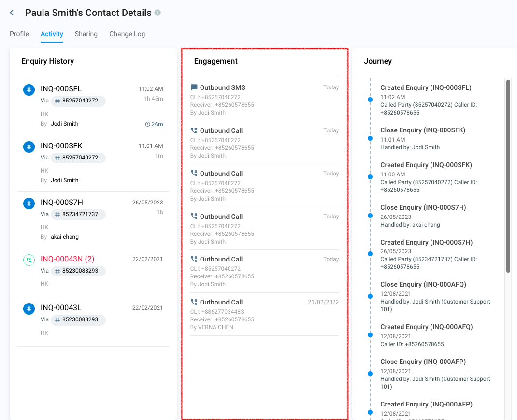517x420 pixels.
Task: Click Created Enquiry (INQ-000AFQ) journey entry
Action: pyautogui.click(x=426, y=327)
